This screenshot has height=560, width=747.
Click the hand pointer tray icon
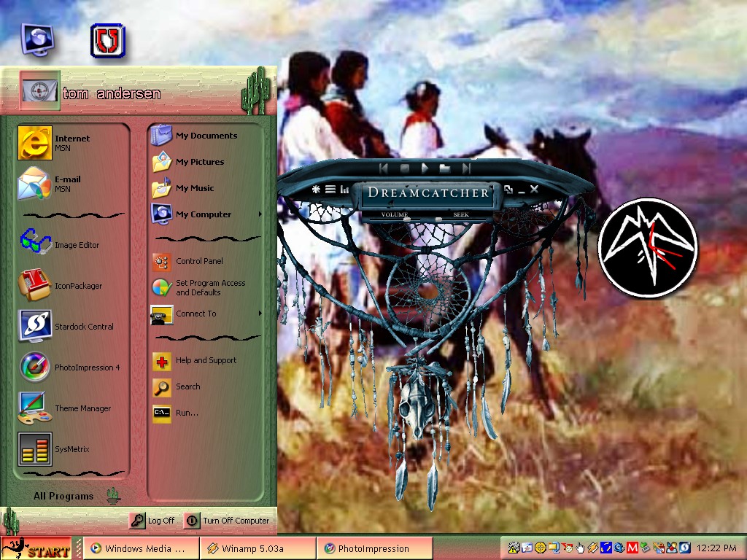tap(580, 548)
